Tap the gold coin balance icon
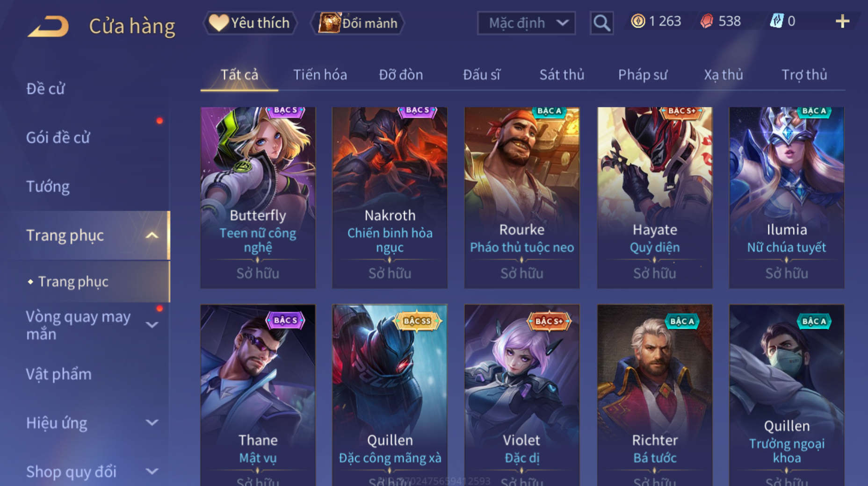This screenshot has height=486, width=868. [x=638, y=21]
